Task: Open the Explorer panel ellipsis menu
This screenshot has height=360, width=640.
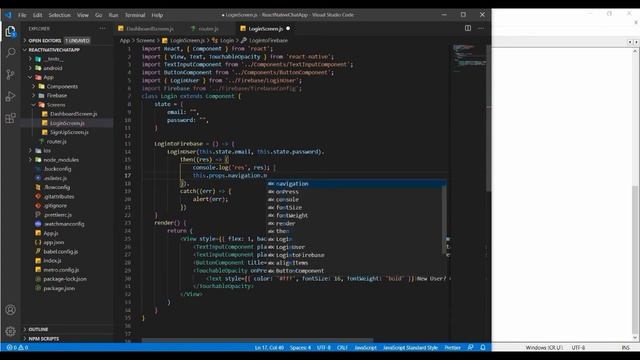Action: 102,29
